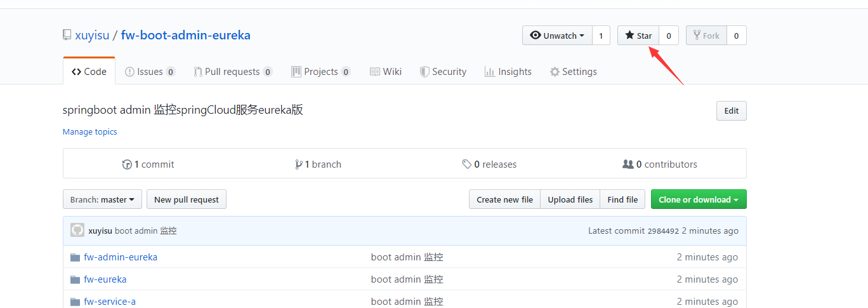Fork the repository
Viewport: 868px width, 308px height.
[706, 36]
